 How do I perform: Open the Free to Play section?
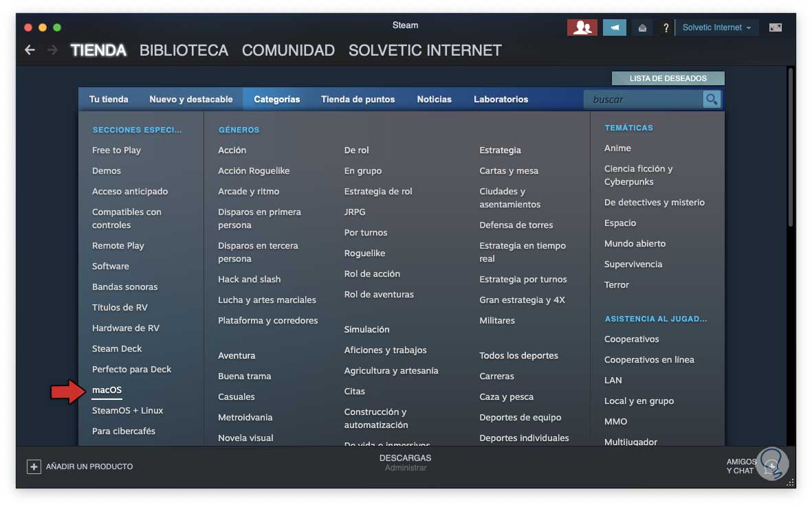tap(116, 150)
